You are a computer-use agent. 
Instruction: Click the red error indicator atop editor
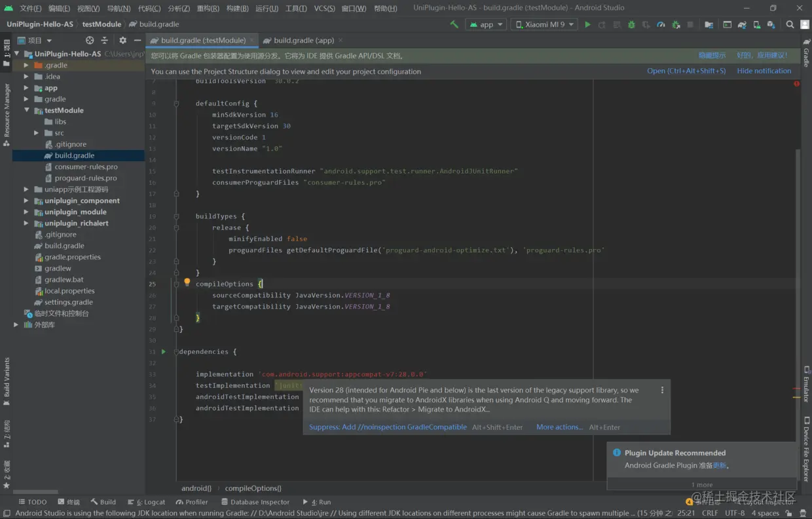coord(797,84)
